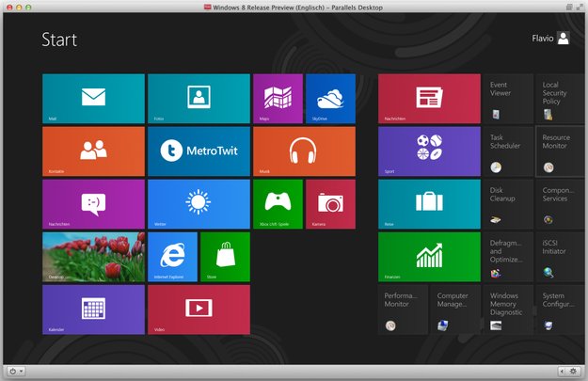This screenshot has width=588, height=381.
Task: Open the red Nachrichten news tile
Action: coord(429,99)
